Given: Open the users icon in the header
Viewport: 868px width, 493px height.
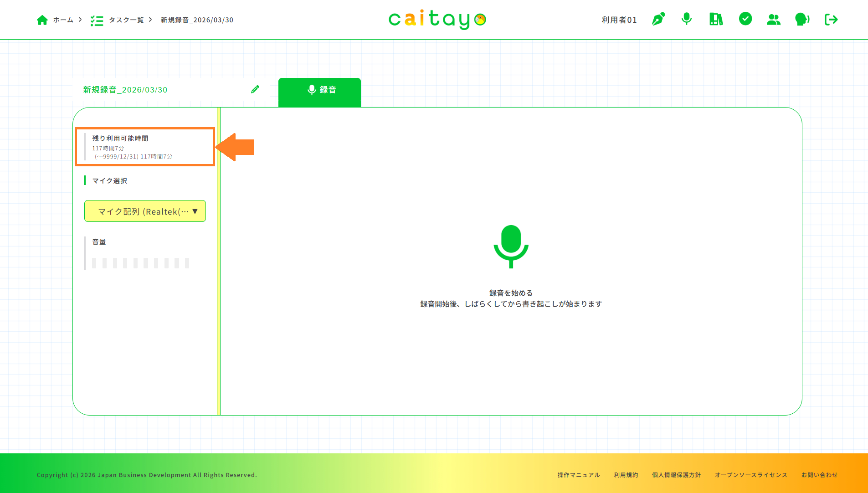Looking at the screenshot, I should [x=773, y=19].
